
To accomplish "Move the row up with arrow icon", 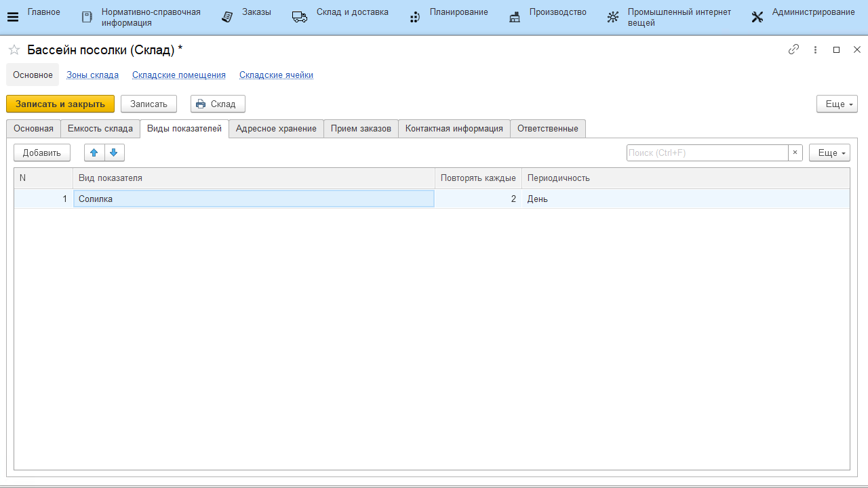I will (x=94, y=152).
